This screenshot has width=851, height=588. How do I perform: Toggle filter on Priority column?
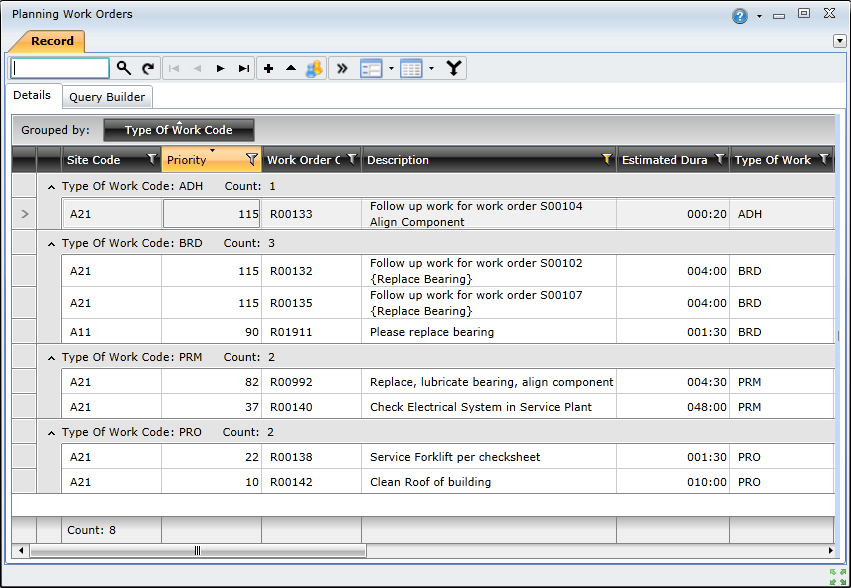pyautogui.click(x=252, y=159)
